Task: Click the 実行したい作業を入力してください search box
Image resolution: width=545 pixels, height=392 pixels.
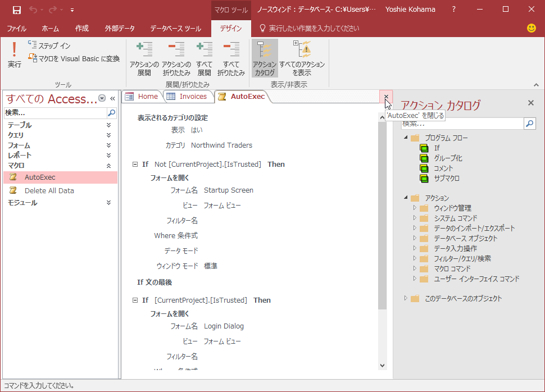Action: pyautogui.click(x=314, y=29)
